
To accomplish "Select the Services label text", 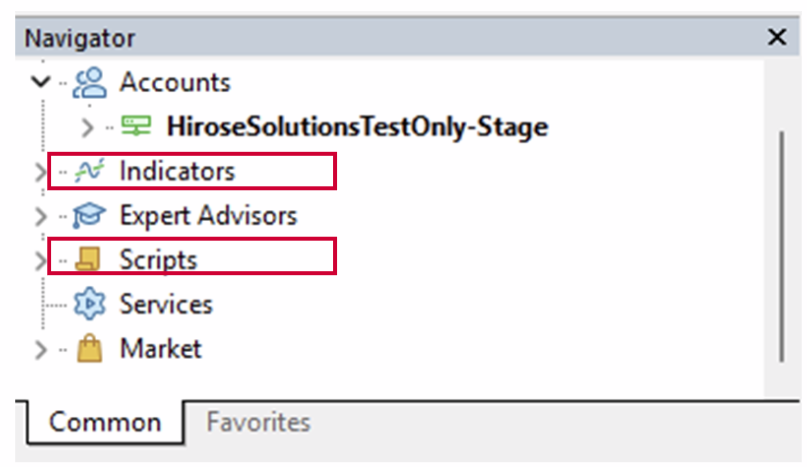I will (166, 304).
